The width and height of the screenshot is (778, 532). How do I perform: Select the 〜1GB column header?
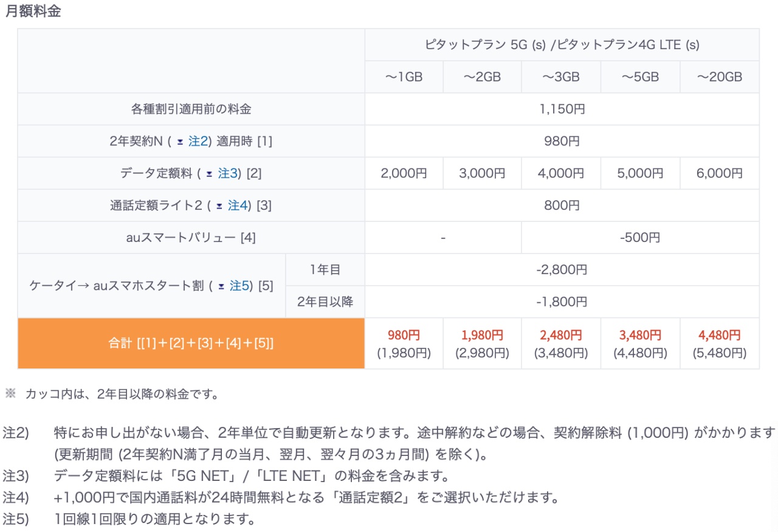tap(404, 77)
